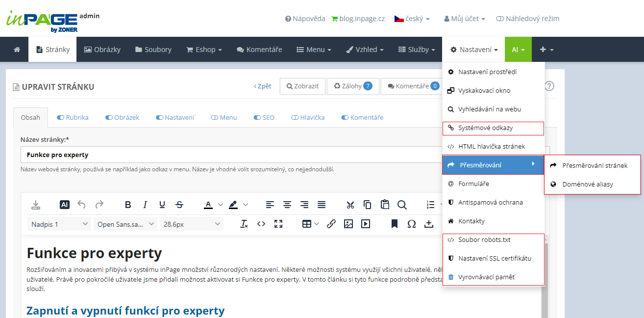This screenshot has height=318, width=644.
Task: Choose Soubor robots.txt in Nastavení menu
Action: [x=484, y=240]
